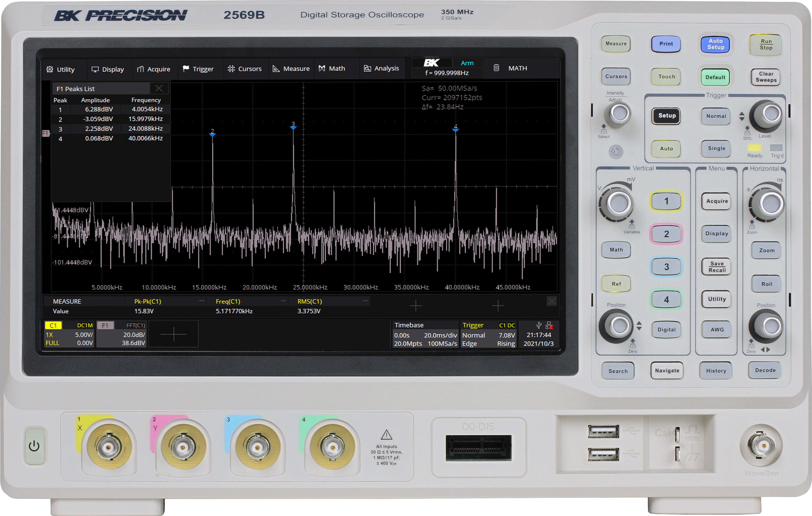Toggle channel 2 on with its panel button
Image resolution: width=812 pixels, height=516 pixels.
coord(666,233)
